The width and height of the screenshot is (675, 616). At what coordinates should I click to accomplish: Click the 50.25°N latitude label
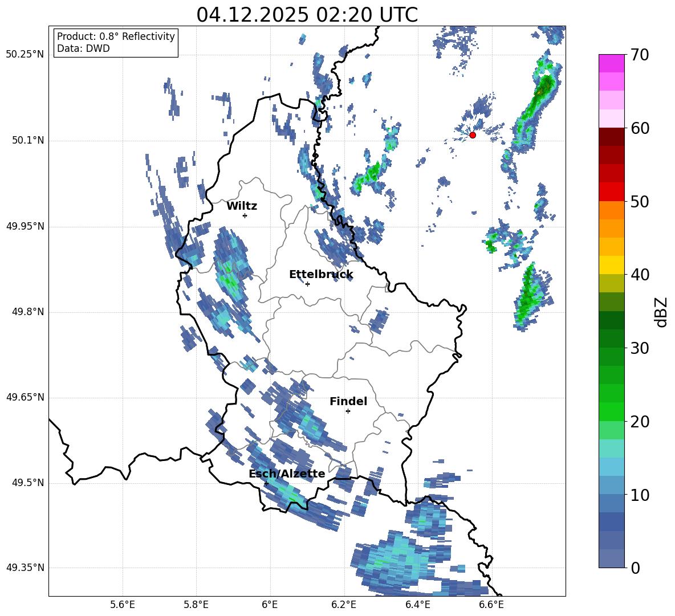tap(25, 55)
